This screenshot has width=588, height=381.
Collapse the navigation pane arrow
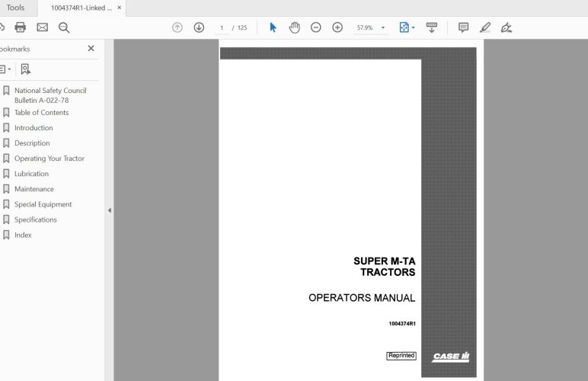click(110, 210)
